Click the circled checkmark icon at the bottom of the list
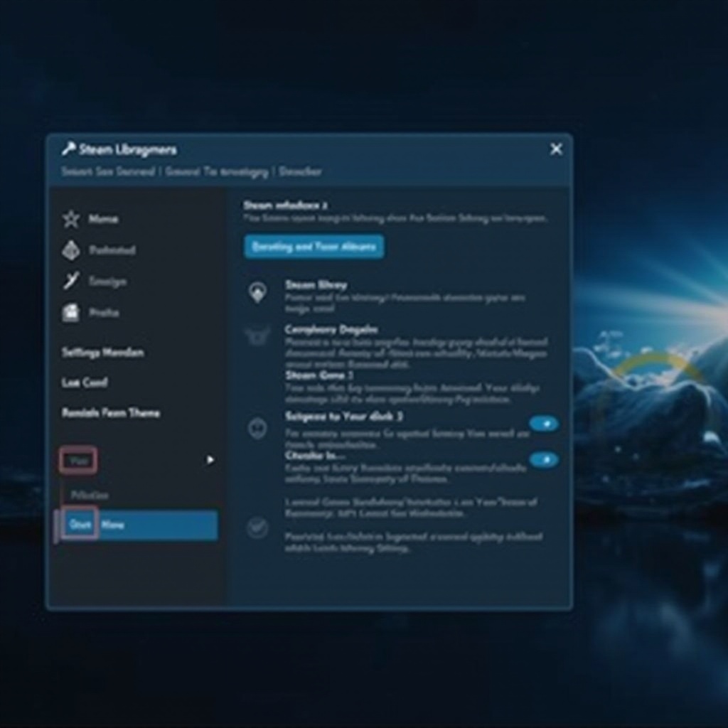728x728 pixels. tap(257, 528)
